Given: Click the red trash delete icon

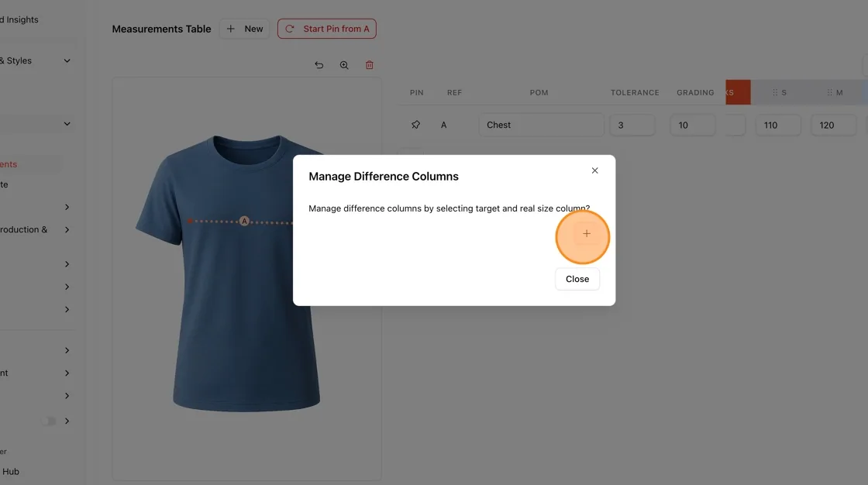Looking at the screenshot, I should point(369,65).
